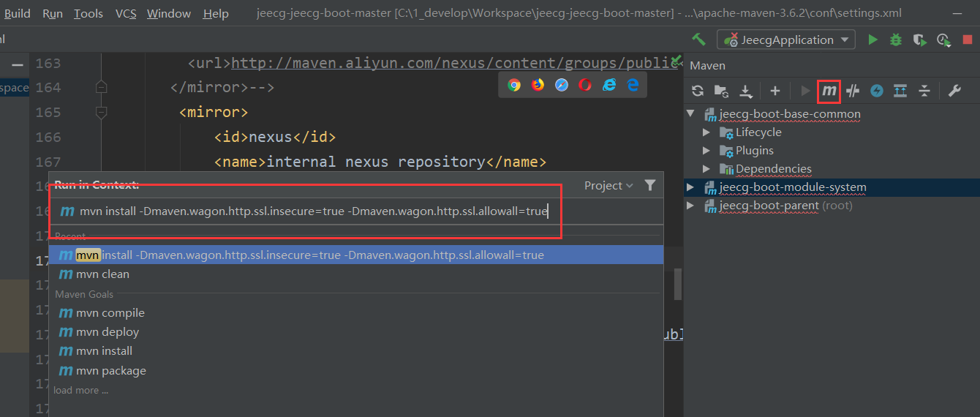
Task: Toggle Offline Mode in Maven toolbar
Action: (x=853, y=91)
